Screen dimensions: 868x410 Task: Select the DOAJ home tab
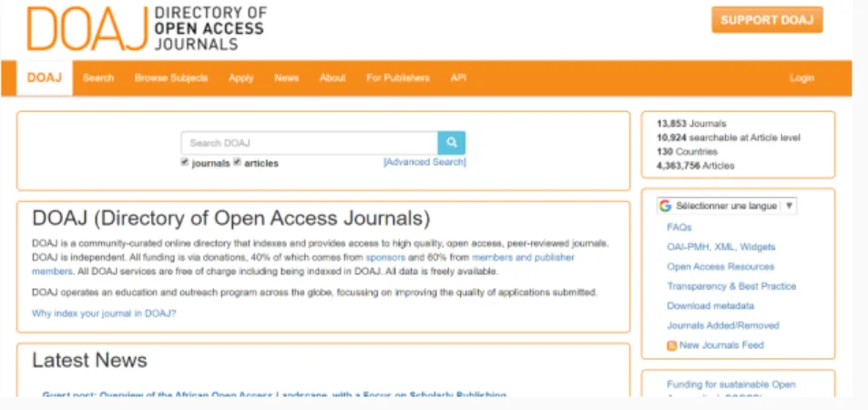click(45, 78)
